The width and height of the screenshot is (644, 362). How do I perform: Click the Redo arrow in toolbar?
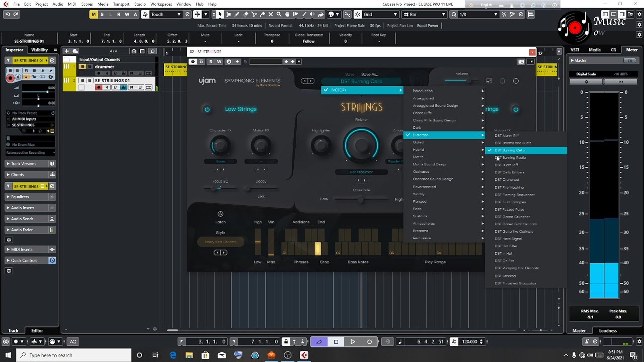16,14
